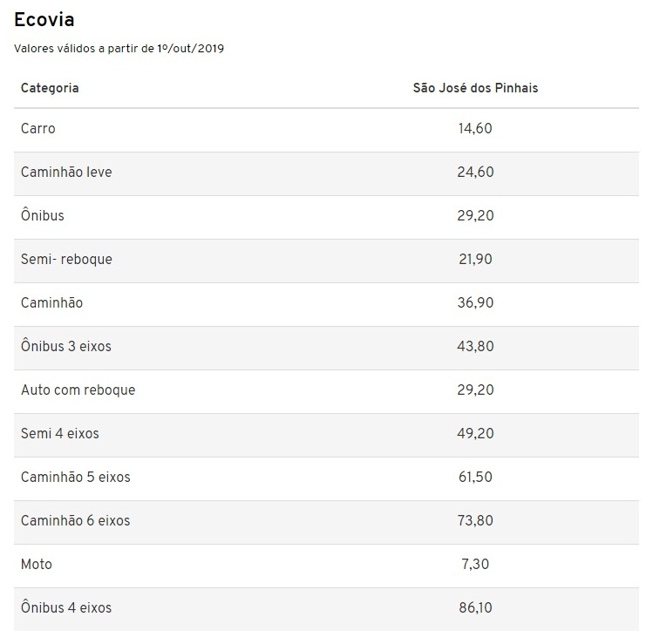
Task: Click the toll value in the Ônibus row
Action: 475,216
